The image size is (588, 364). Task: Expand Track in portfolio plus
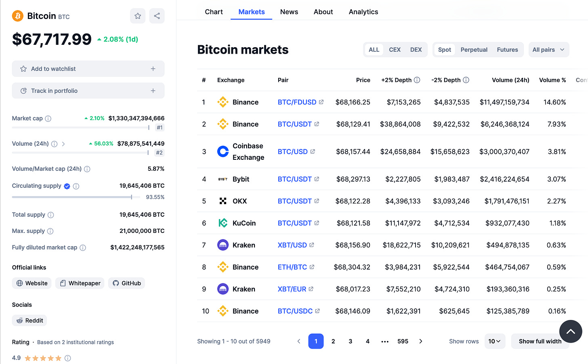coord(153,91)
